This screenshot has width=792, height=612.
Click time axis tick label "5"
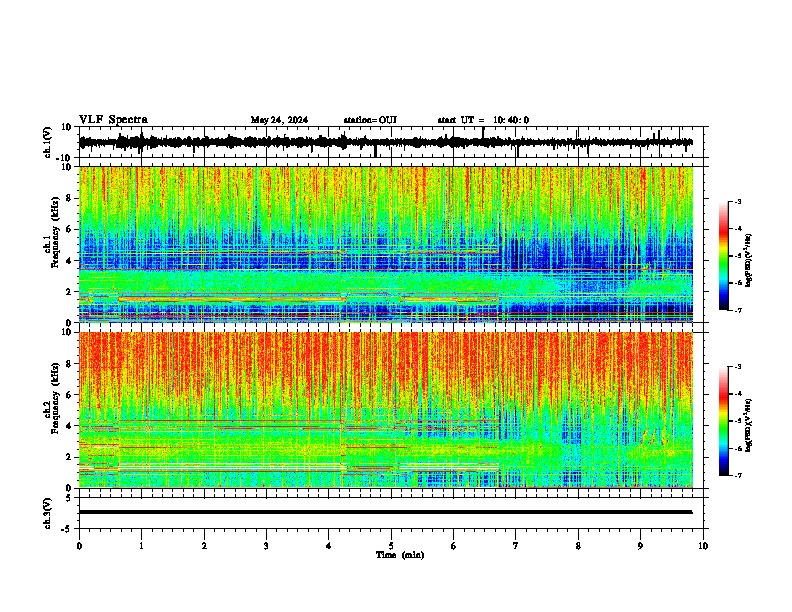[x=391, y=546]
